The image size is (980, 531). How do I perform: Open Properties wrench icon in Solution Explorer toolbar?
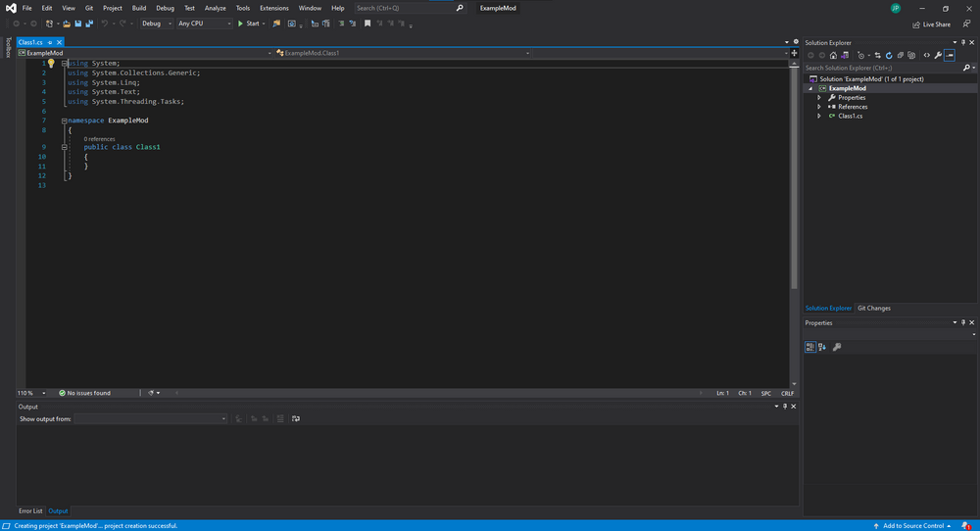(x=938, y=56)
